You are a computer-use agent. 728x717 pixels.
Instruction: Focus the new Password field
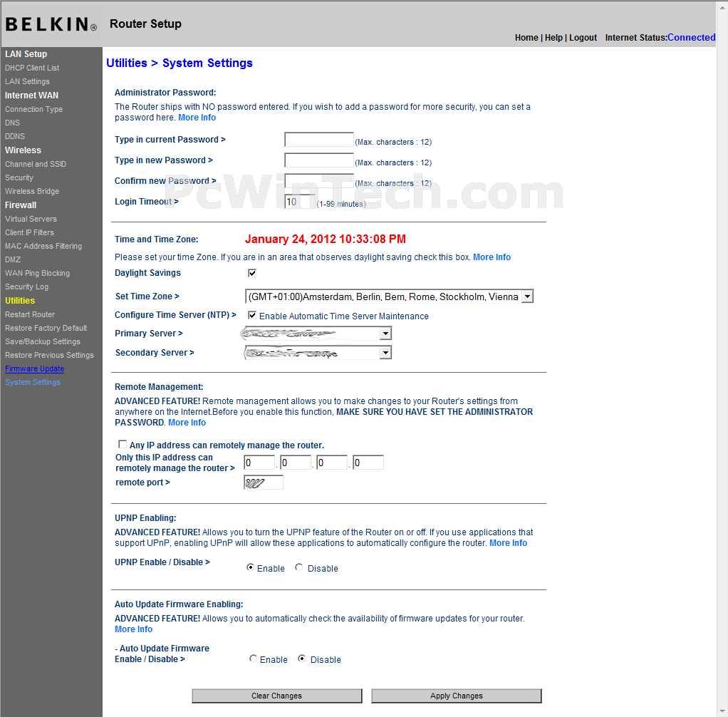click(x=319, y=160)
